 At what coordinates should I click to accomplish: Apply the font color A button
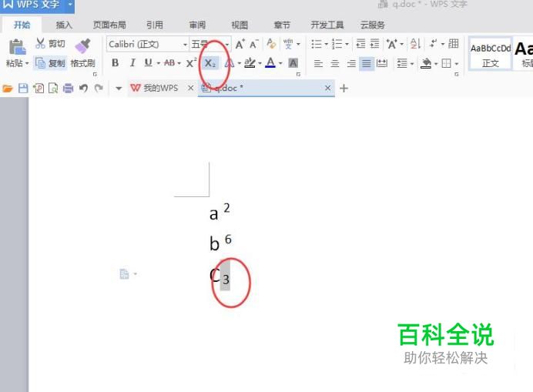[x=270, y=62]
